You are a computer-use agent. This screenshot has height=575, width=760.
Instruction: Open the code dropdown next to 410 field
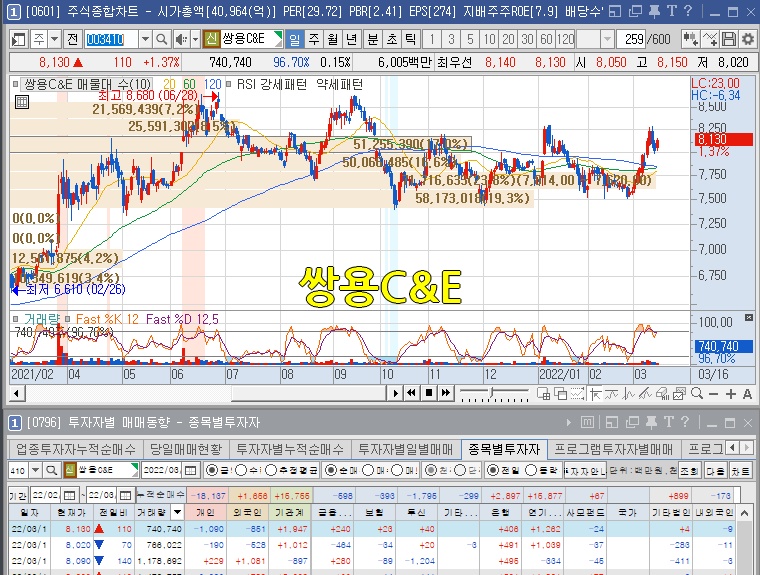click(35, 470)
